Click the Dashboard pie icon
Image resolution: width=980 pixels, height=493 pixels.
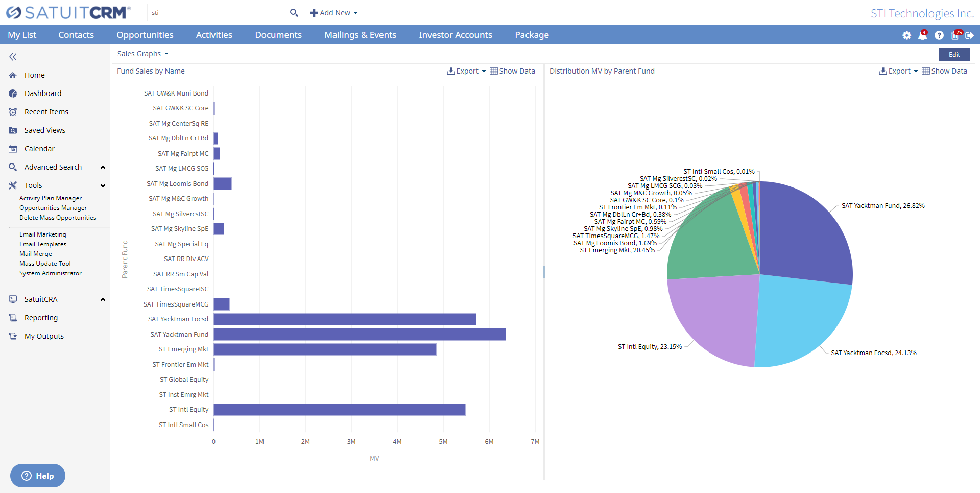pyautogui.click(x=13, y=93)
